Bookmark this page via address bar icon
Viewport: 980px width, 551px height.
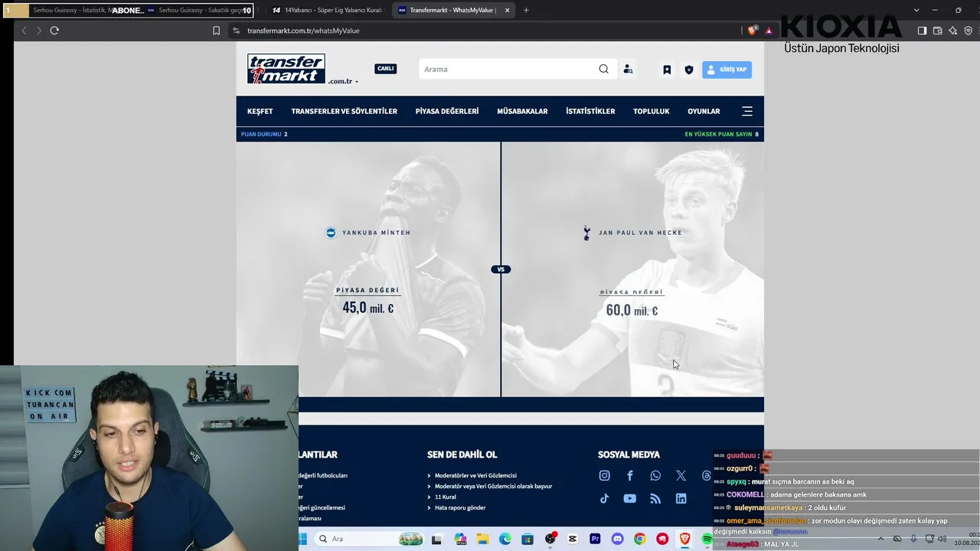point(216,31)
